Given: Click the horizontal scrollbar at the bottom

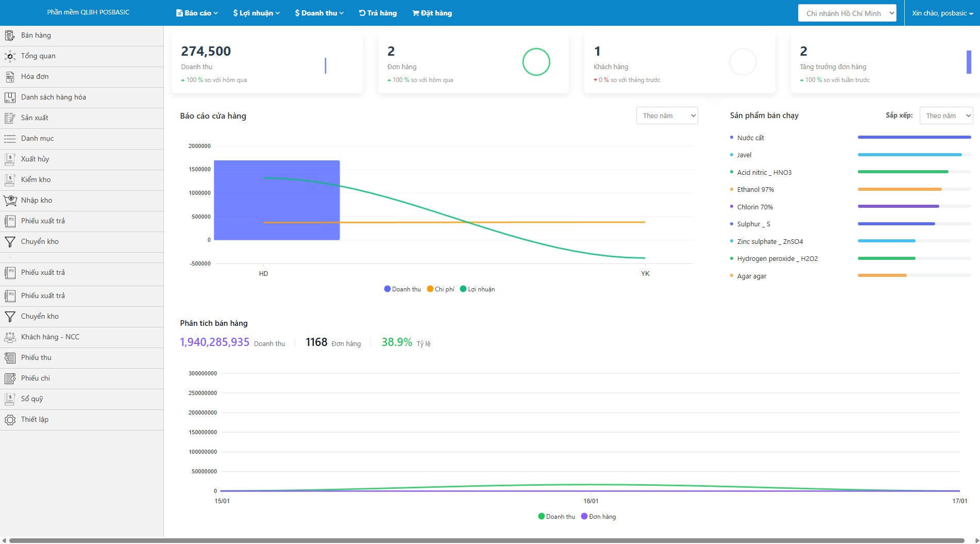Looking at the screenshot, I should click(486, 540).
